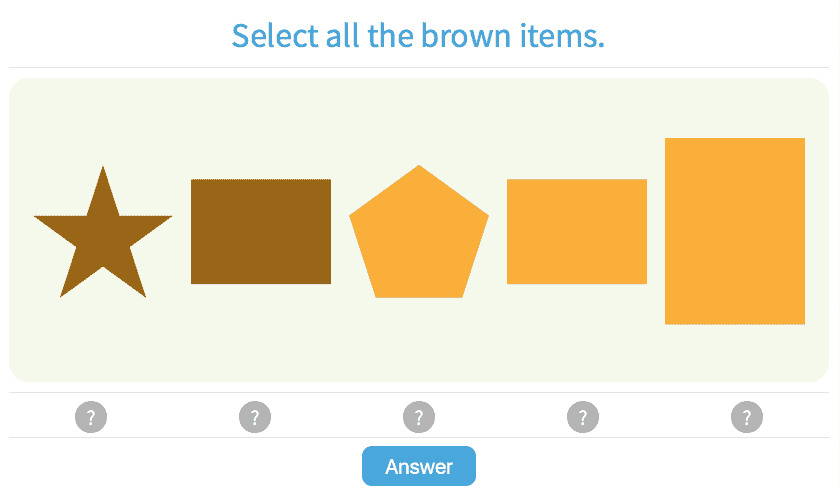
Task: Toggle question mark under smaller orange rectangle
Action: [583, 417]
